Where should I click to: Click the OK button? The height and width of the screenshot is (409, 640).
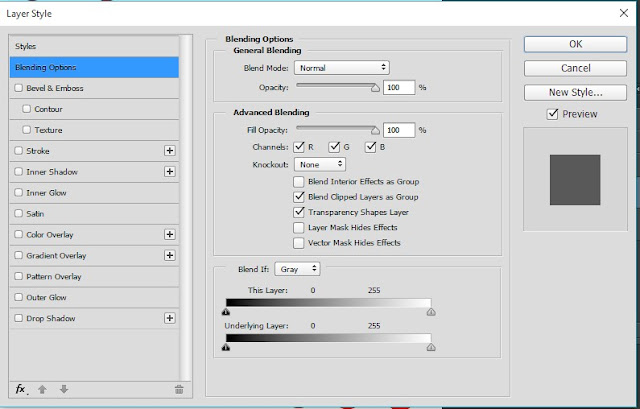(x=576, y=44)
